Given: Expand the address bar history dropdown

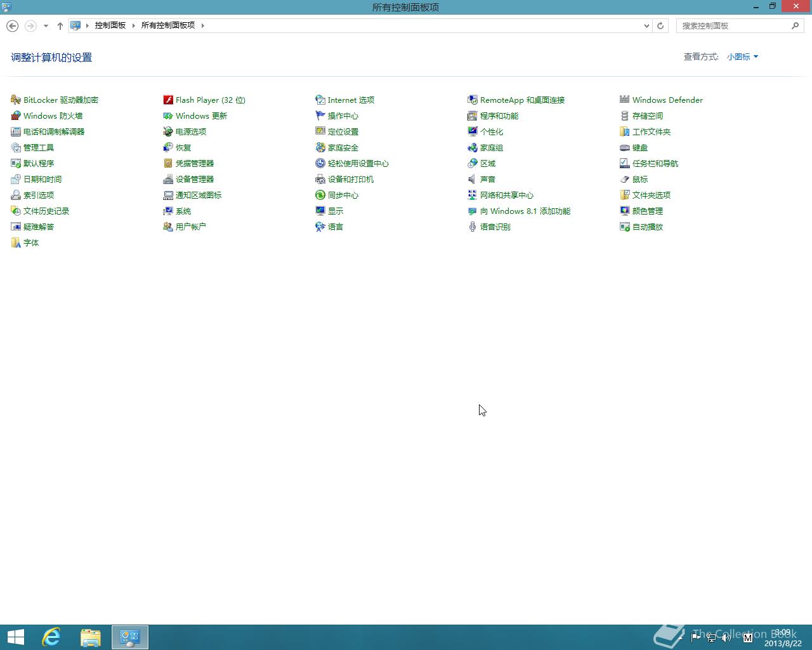Looking at the screenshot, I should click(646, 25).
